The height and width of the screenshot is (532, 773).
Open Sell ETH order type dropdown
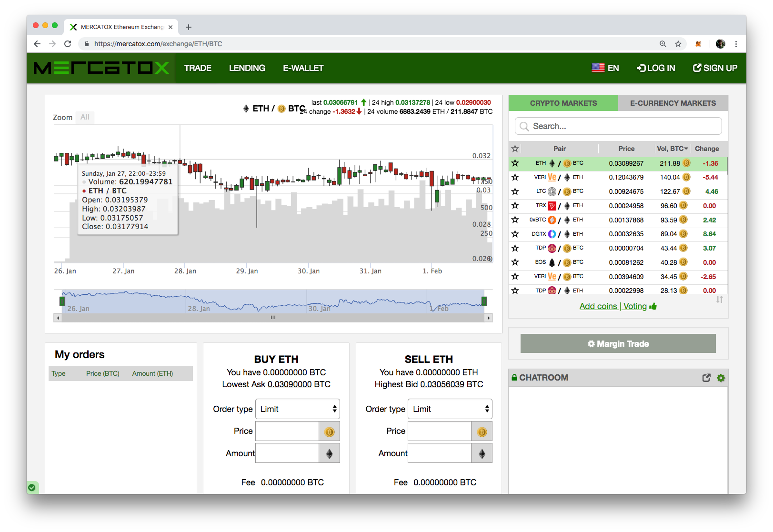coord(450,409)
